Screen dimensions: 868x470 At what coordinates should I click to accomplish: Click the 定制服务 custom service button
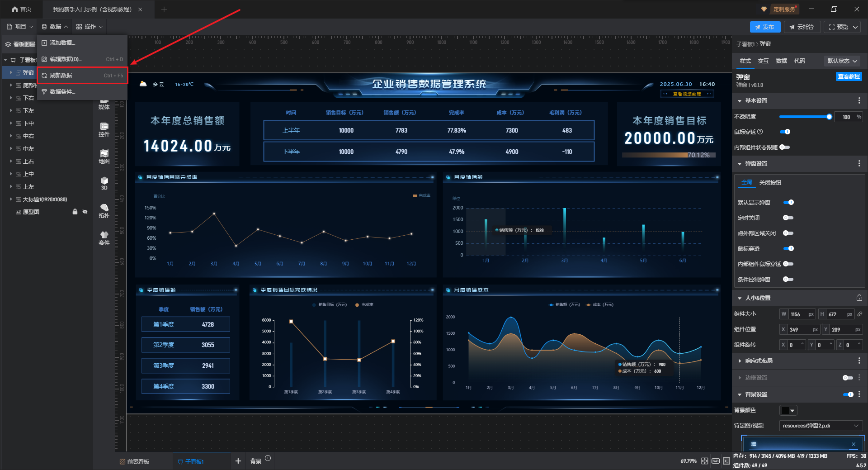click(784, 9)
